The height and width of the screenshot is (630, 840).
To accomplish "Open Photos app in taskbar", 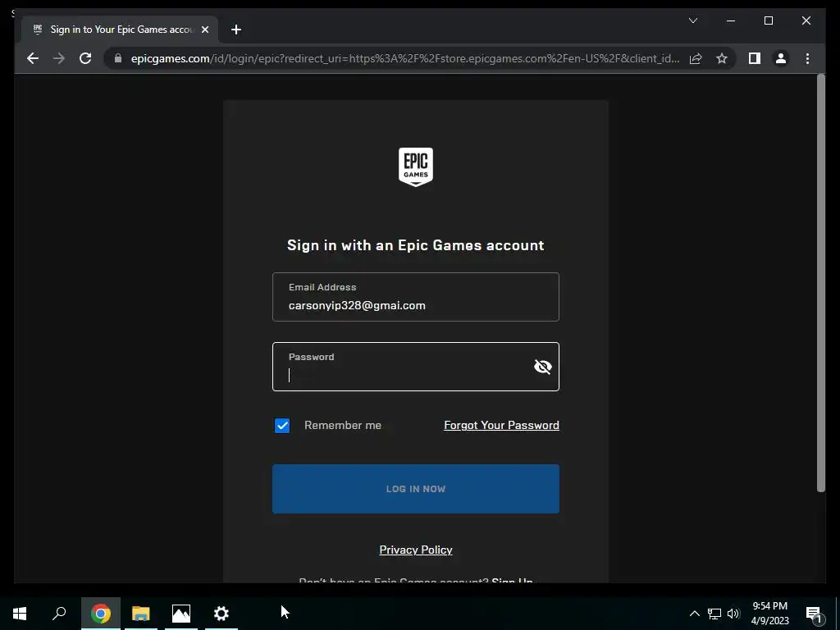I will 181,614.
